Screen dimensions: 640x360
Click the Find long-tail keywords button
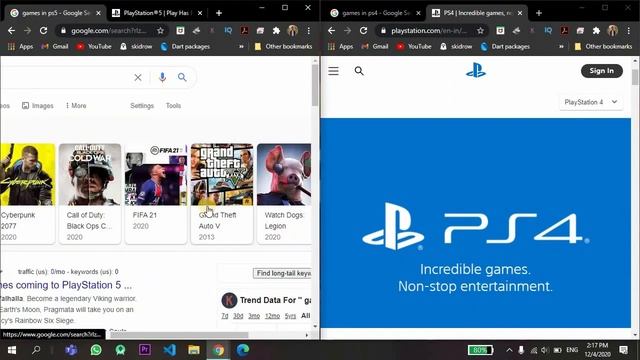[x=282, y=273]
